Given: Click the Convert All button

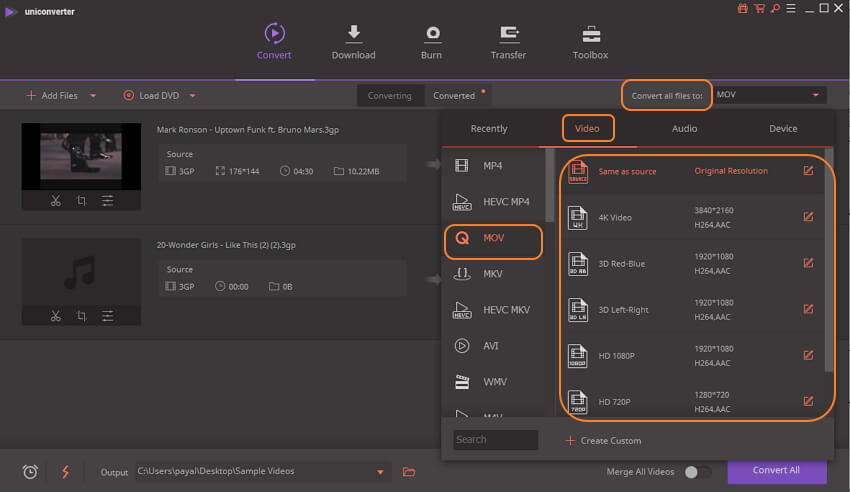Looking at the screenshot, I should pyautogui.click(x=777, y=471).
